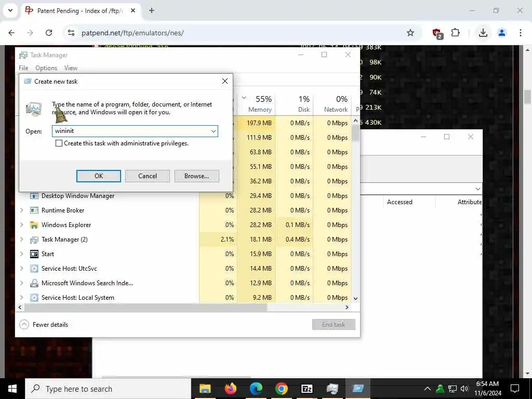Cancel the Create new task dialog
Viewport: 532px width, 399px height.
coord(147,176)
